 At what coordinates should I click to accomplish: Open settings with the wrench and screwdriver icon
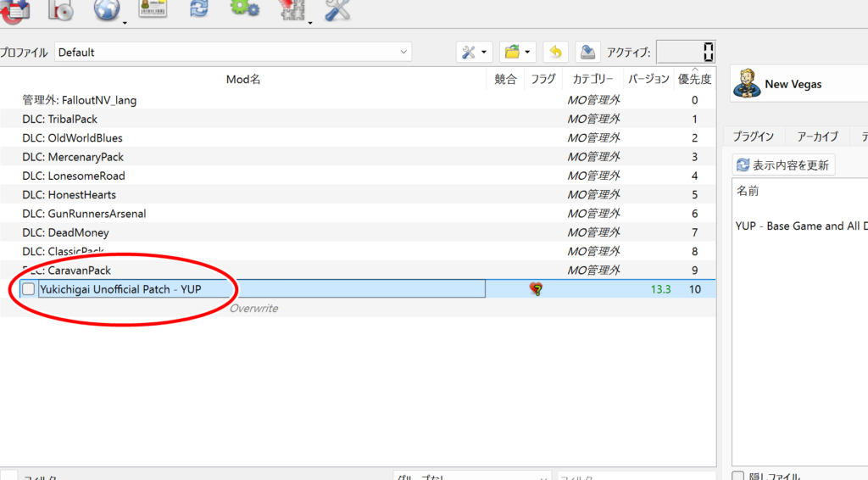(337, 10)
